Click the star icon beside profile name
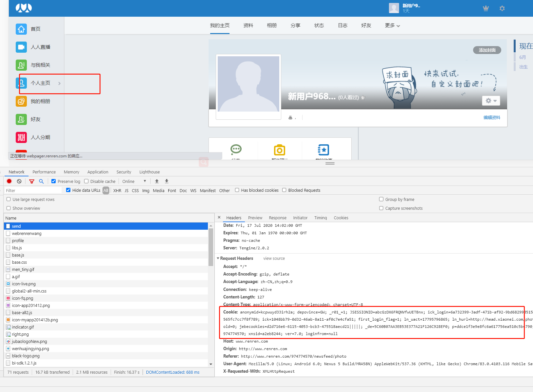 363,98
